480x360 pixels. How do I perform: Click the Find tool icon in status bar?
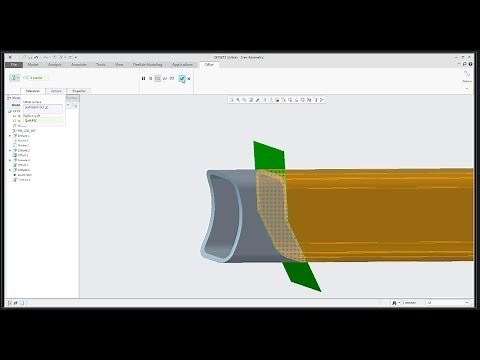coord(394,303)
